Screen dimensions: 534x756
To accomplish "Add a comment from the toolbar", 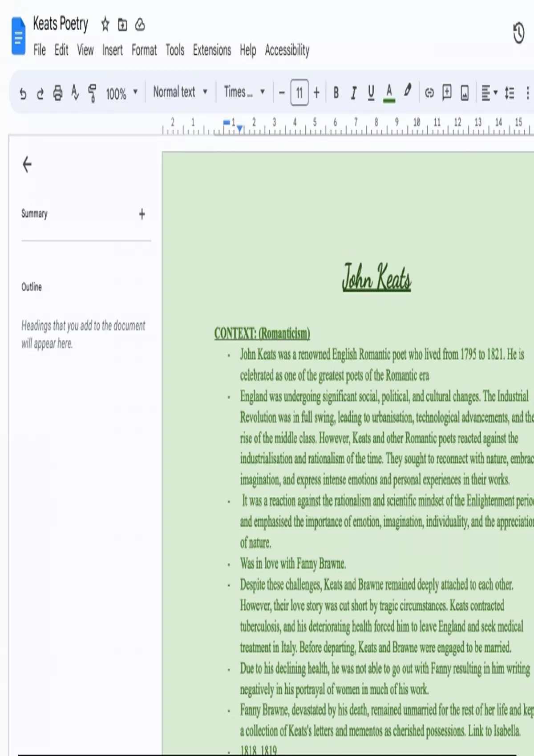I will coord(447,93).
